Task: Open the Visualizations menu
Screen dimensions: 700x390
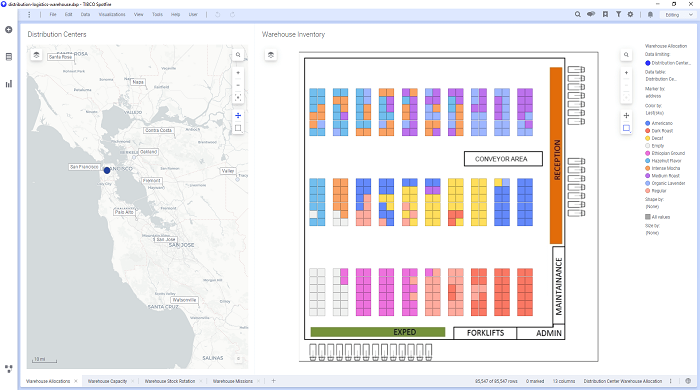Action: (x=112, y=14)
